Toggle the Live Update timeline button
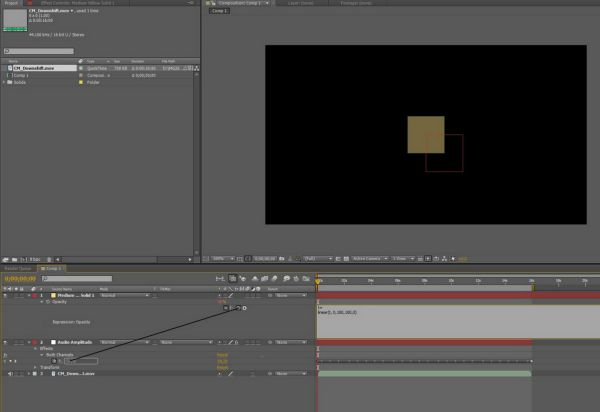Image resolution: width=600 pixels, height=412 pixels. point(232,279)
